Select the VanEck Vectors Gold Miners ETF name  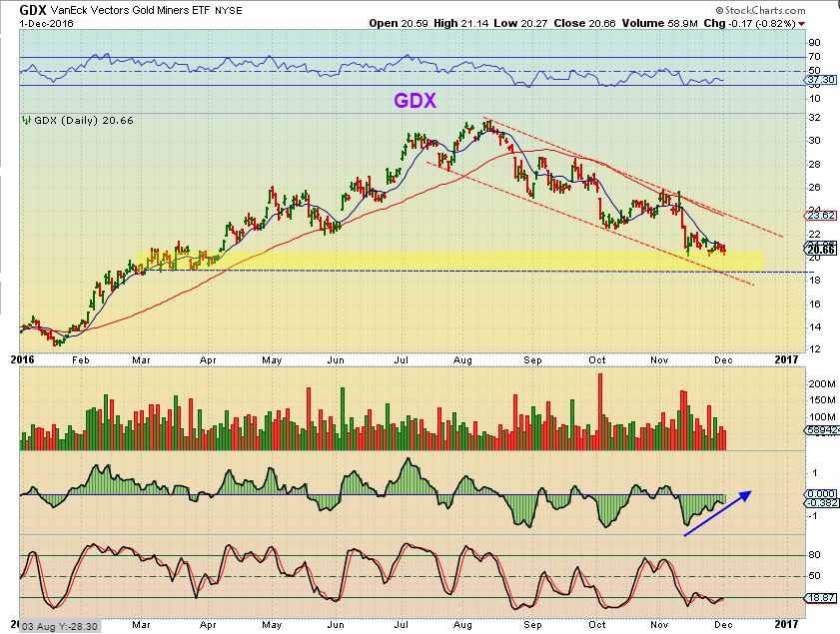(131, 10)
